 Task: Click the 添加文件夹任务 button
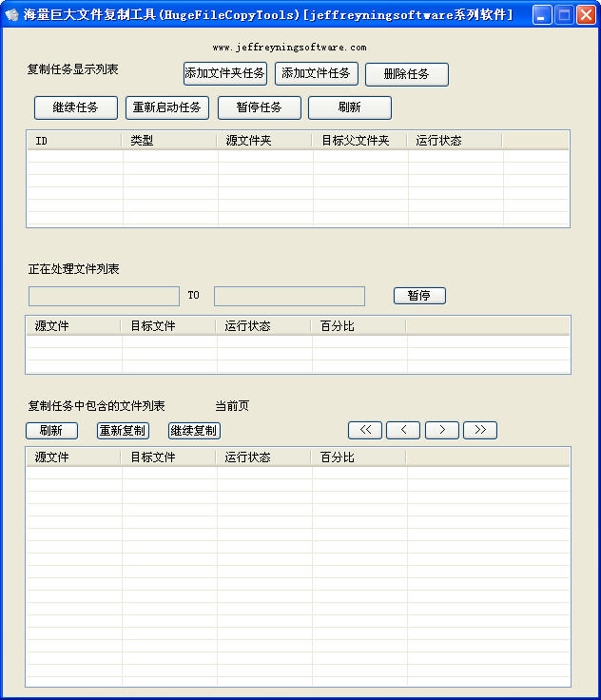pyautogui.click(x=225, y=73)
